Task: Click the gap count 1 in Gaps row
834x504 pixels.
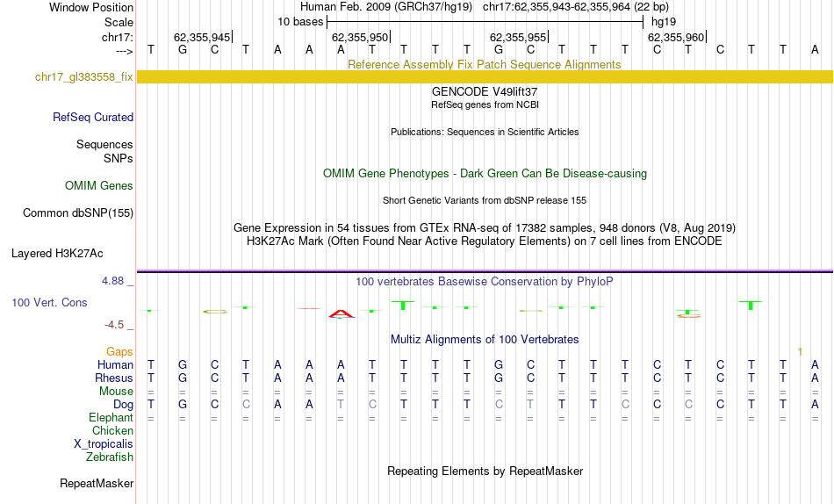Action: click(800, 352)
